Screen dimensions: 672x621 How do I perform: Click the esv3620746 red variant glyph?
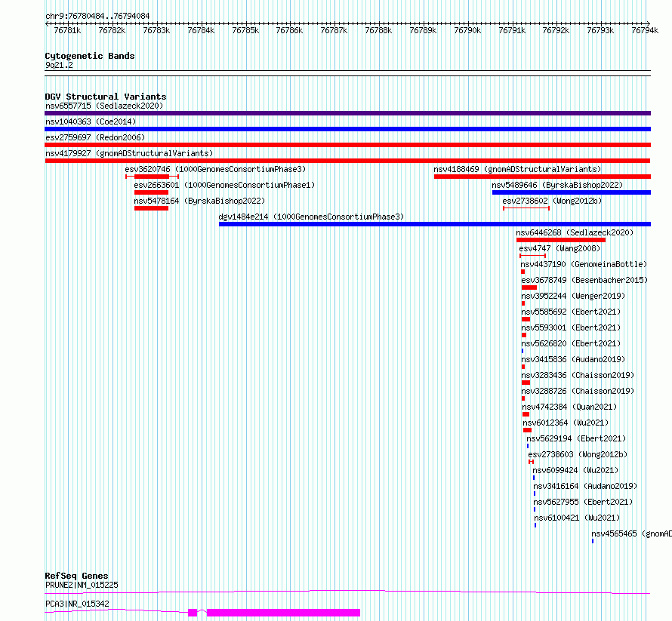pos(152,177)
